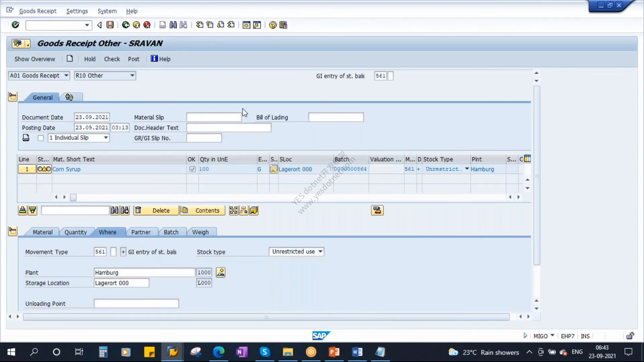This screenshot has width=644, height=362.
Task: Click the Post button
Action: [x=134, y=59]
